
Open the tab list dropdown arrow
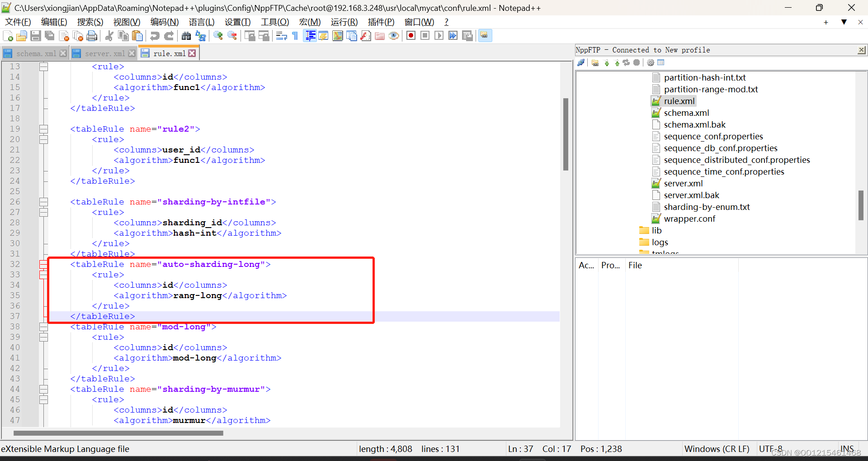tap(844, 22)
